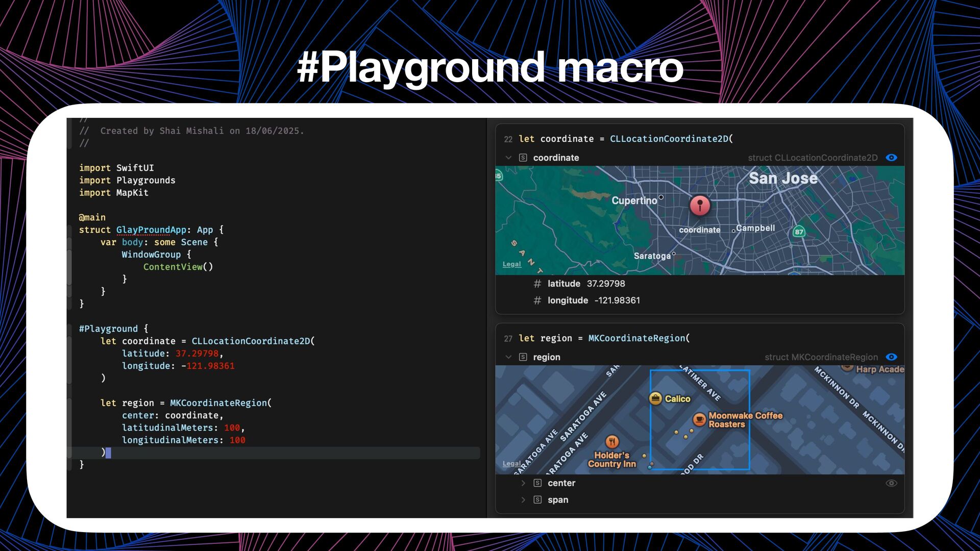Click 'import Playgrounds' line in editor
This screenshot has height=551, width=980.
[127, 180]
